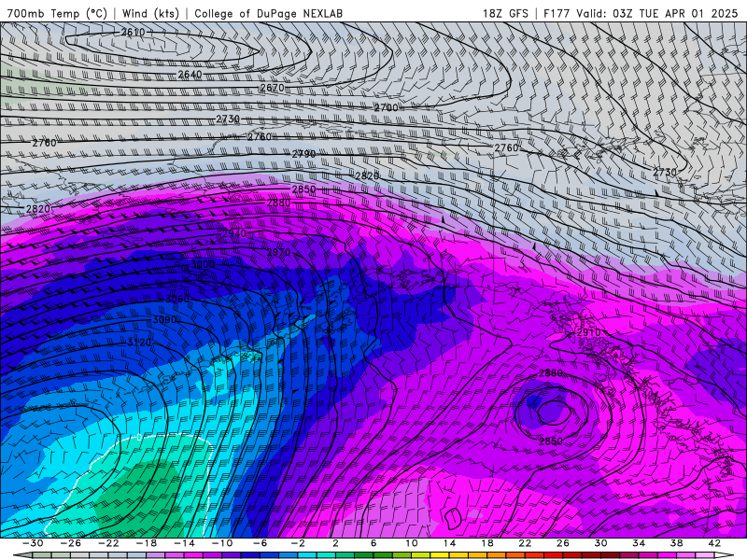Select the "College of DuPage NEXLAB" text

coord(268,13)
